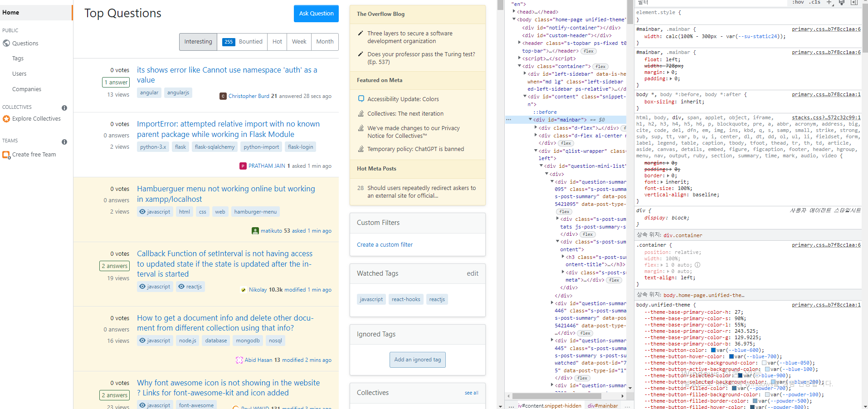Viewport: 868px width, 409px height.
Task: Expand the padding property in #mainbar rule
Action: click(x=671, y=79)
